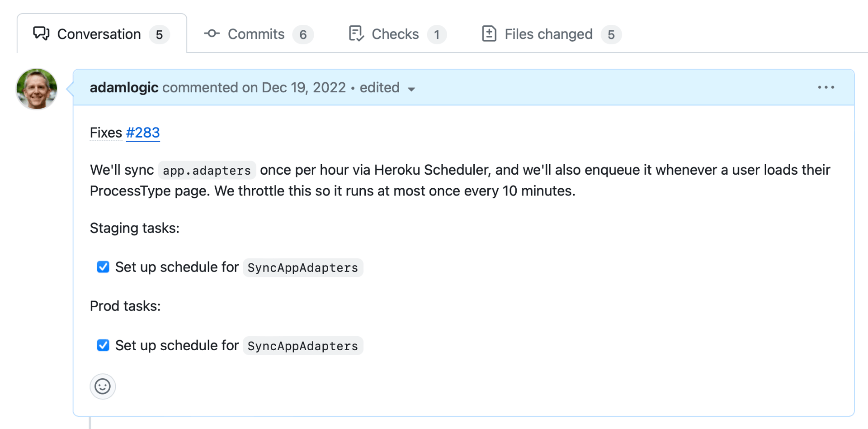Visit adamlogic's profile via the username link
This screenshot has height=429, width=868.
[124, 87]
